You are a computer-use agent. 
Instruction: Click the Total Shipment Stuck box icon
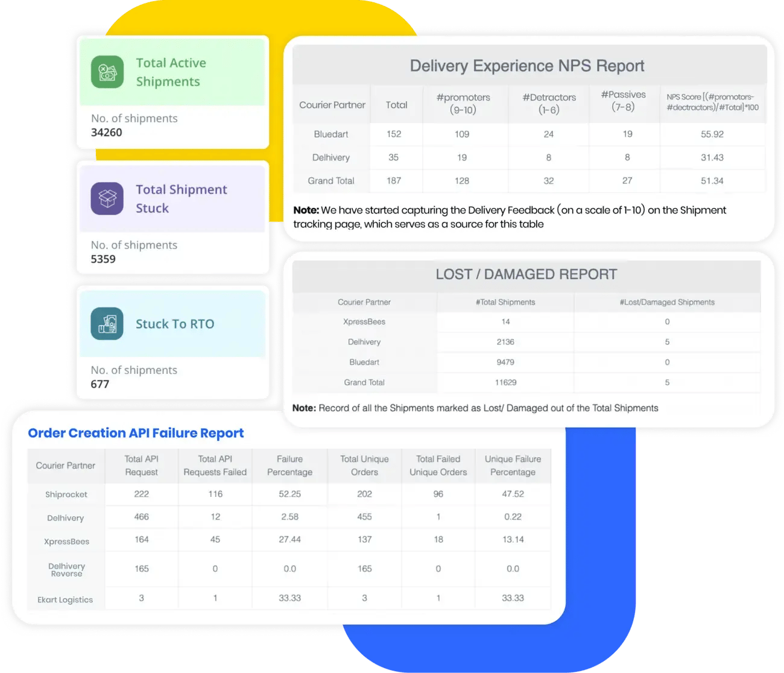(107, 198)
